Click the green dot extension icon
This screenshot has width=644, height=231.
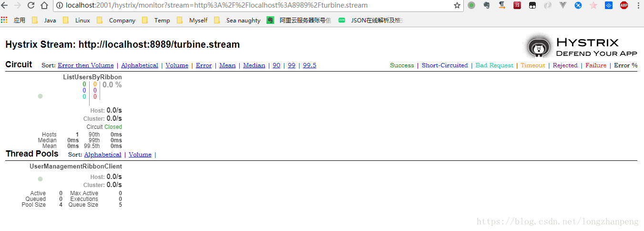471,5
